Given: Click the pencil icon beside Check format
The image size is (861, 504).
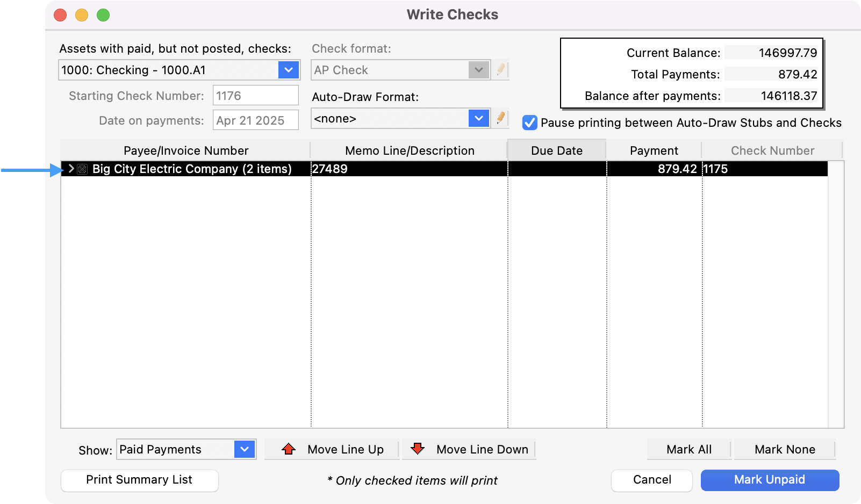Looking at the screenshot, I should (x=500, y=70).
